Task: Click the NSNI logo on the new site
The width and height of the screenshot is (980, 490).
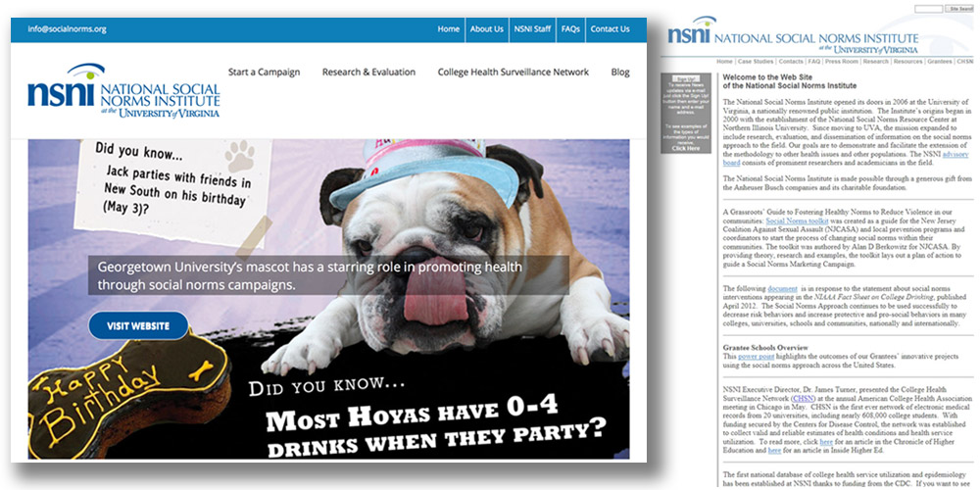Action: tap(123, 90)
